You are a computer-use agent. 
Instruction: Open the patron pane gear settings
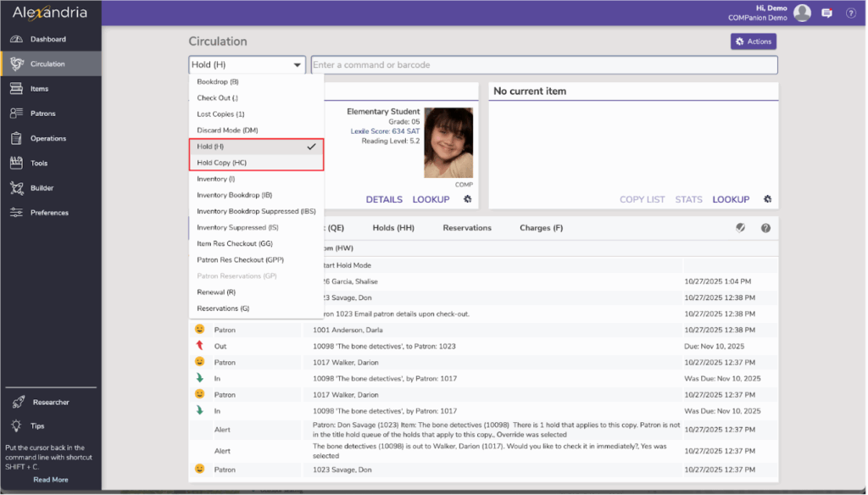467,199
